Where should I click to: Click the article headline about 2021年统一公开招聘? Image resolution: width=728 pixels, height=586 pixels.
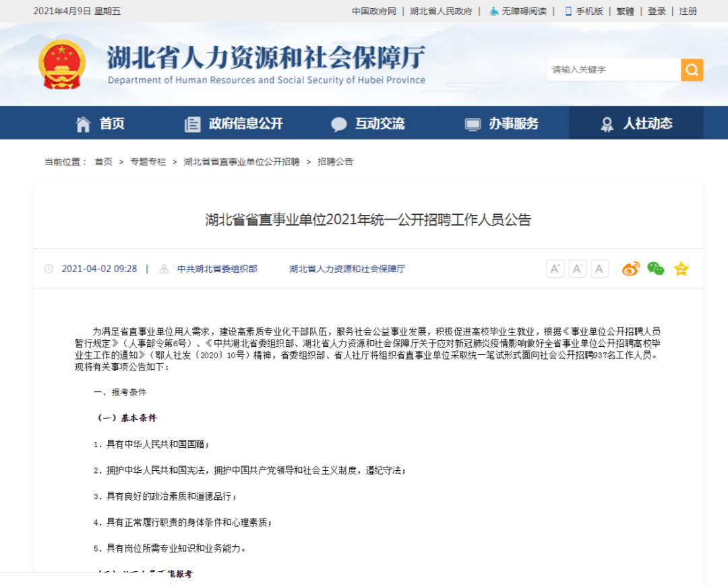tap(368, 220)
